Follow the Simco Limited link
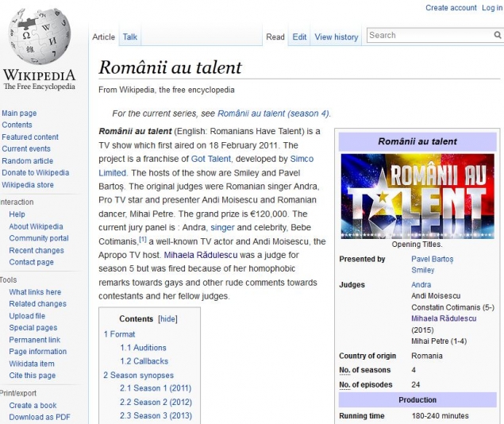The height and width of the screenshot is (424, 504). (x=302, y=159)
